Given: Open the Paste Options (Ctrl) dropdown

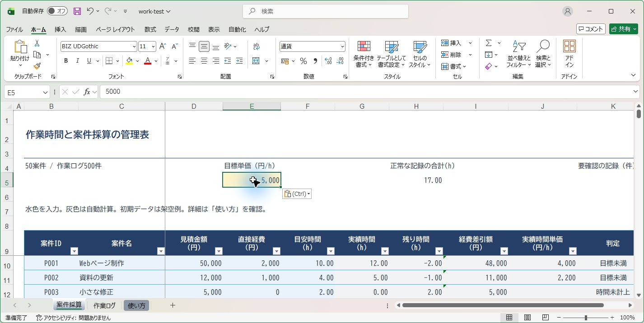Looking at the screenshot, I should point(297,194).
